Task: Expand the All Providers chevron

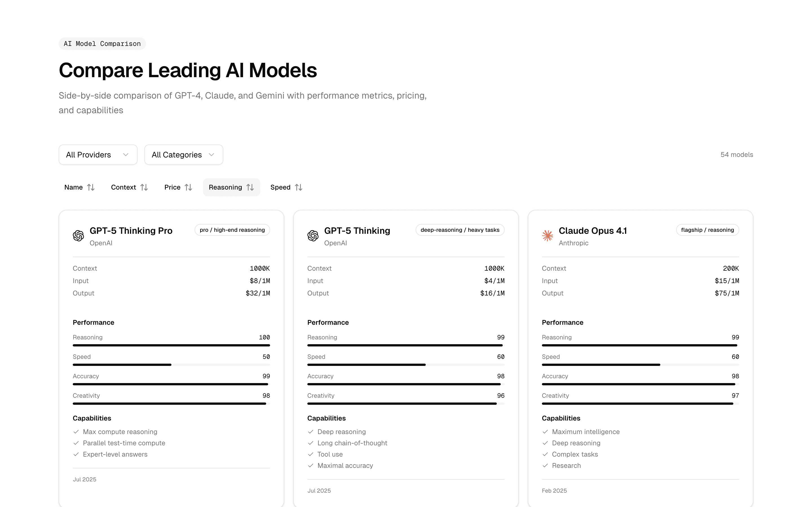Action: point(125,155)
